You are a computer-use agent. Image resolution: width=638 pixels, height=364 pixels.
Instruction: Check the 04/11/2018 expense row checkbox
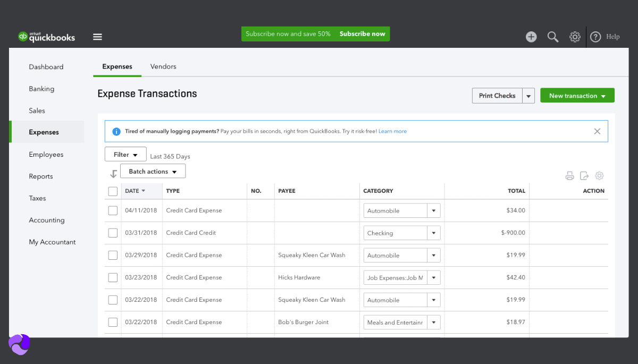(113, 210)
